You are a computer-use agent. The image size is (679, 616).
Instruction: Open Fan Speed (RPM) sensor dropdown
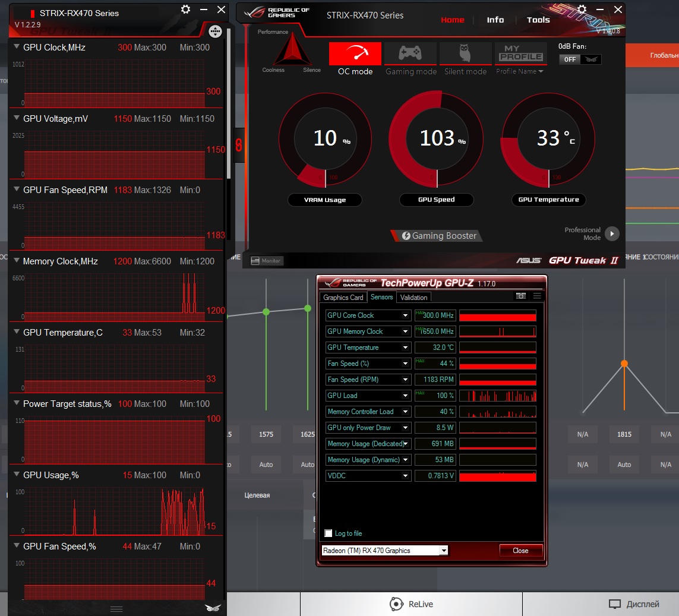[x=405, y=380]
